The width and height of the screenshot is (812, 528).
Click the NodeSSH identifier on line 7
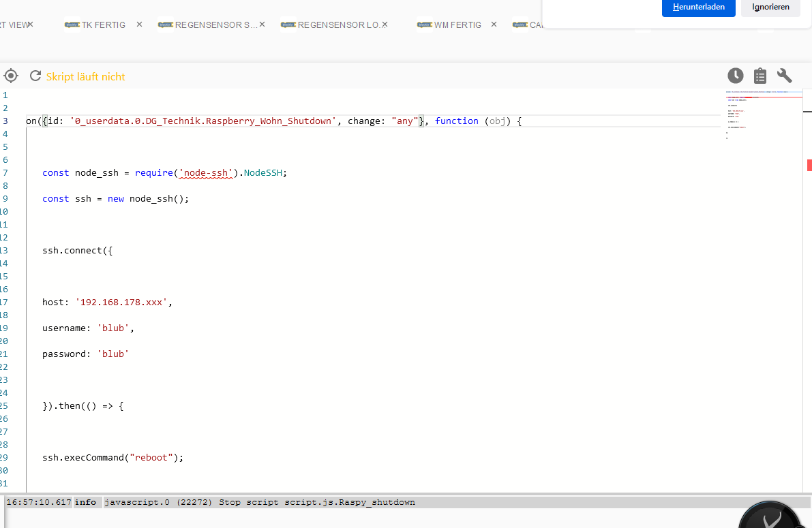tap(263, 173)
